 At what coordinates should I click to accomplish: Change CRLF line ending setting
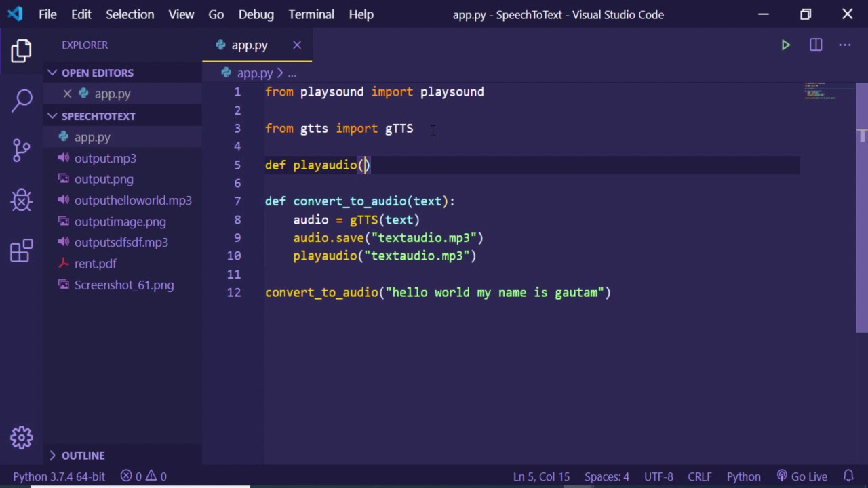pyautogui.click(x=699, y=476)
